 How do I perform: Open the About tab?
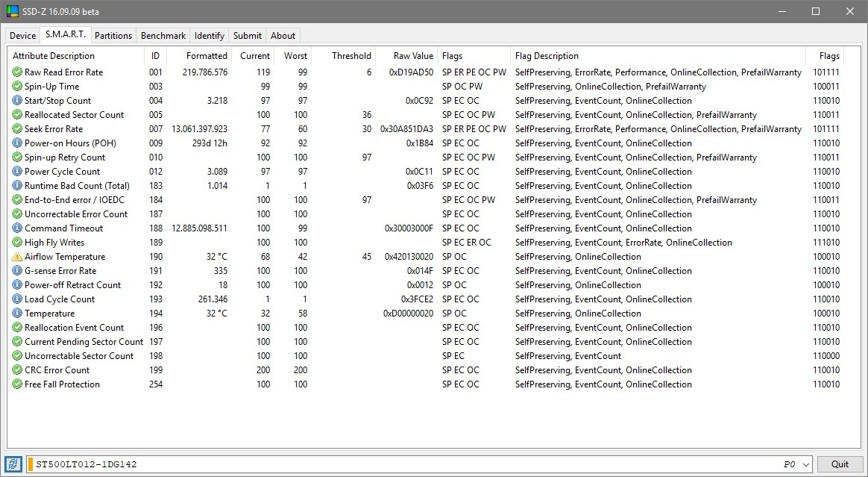click(x=283, y=35)
